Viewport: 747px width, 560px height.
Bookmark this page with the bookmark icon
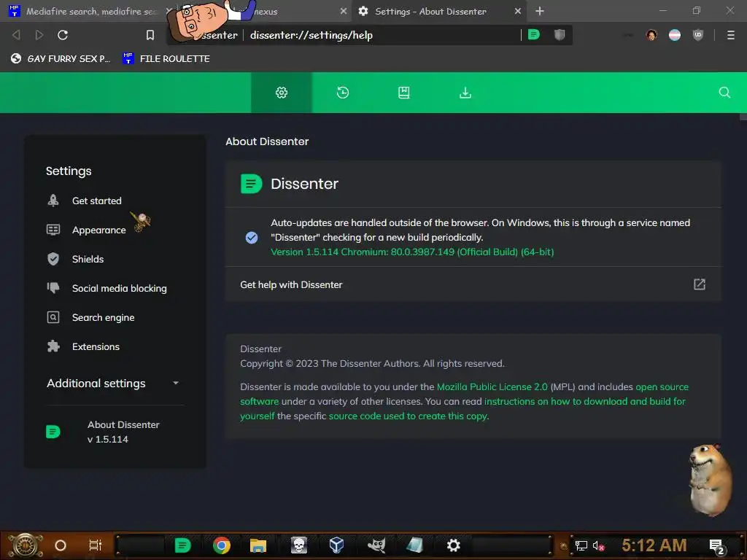coord(150,35)
